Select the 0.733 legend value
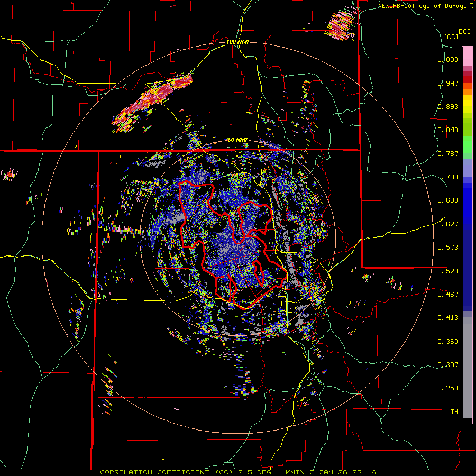 pos(448,177)
